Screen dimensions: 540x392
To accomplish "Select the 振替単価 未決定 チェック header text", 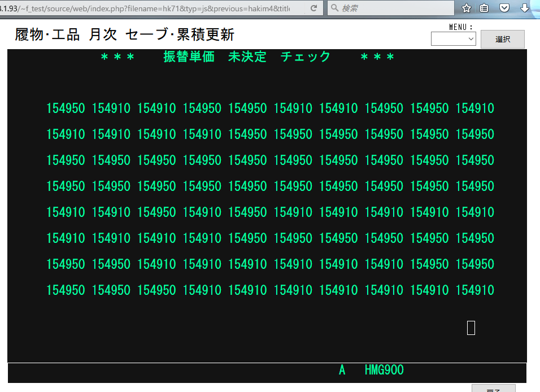I will pyautogui.click(x=247, y=57).
